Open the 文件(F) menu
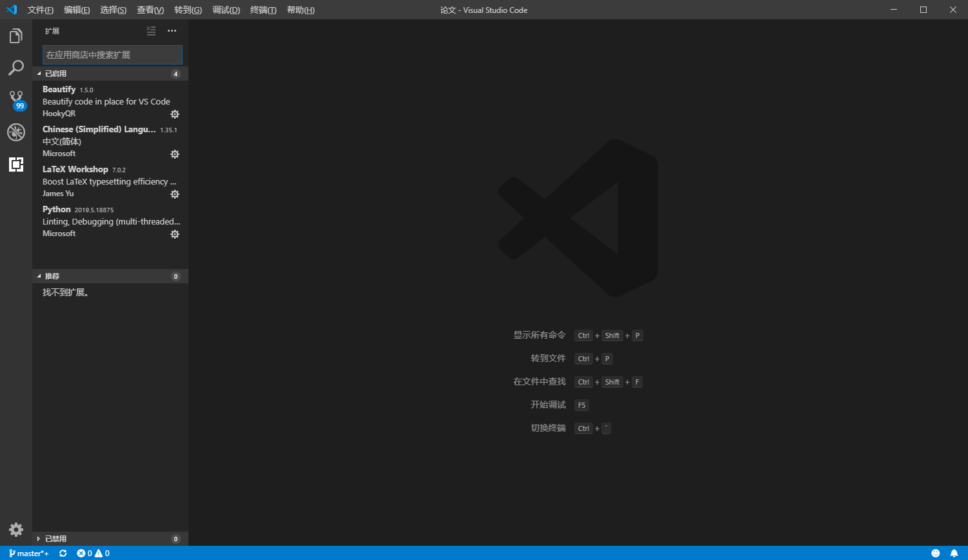Viewport: 968px width, 560px height. [41, 10]
